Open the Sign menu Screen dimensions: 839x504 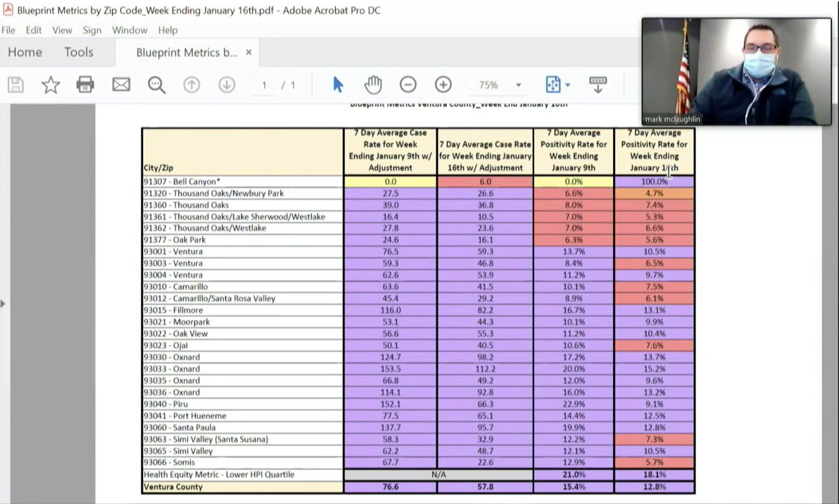tap(92, 30)
